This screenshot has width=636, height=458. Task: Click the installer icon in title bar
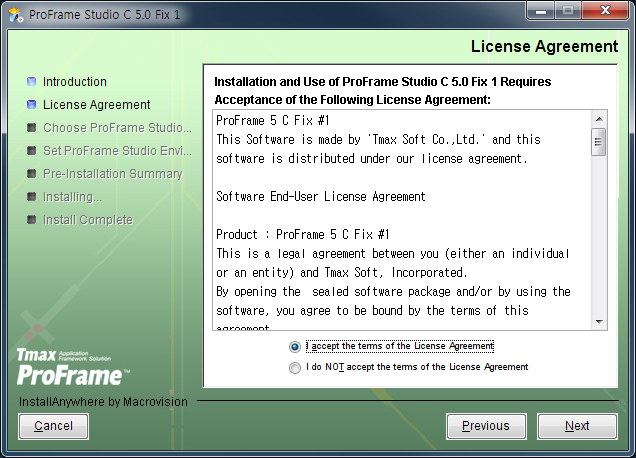coord(15,13)
